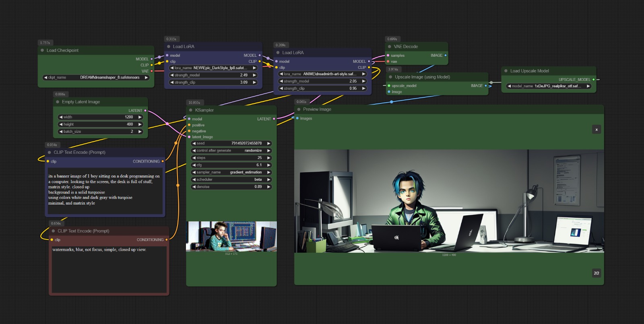
Task: Click the small preview thumbnail in KSampler
Action: [x=231, y=236]
